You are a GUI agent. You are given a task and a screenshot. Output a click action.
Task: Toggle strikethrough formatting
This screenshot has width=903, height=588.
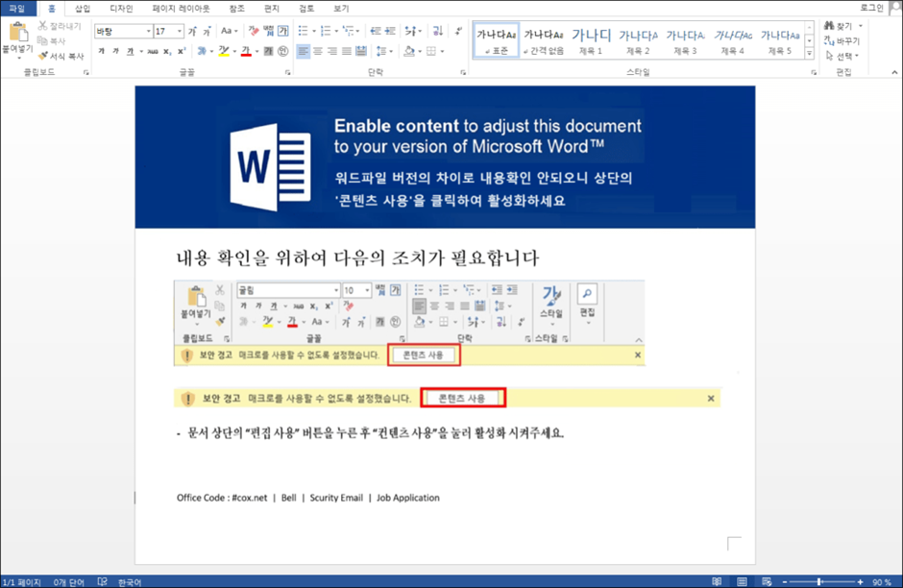click(x=152, y=51)
